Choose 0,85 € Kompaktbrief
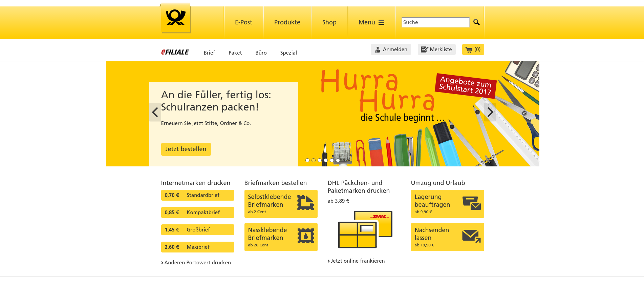 (x=198, y=212)
